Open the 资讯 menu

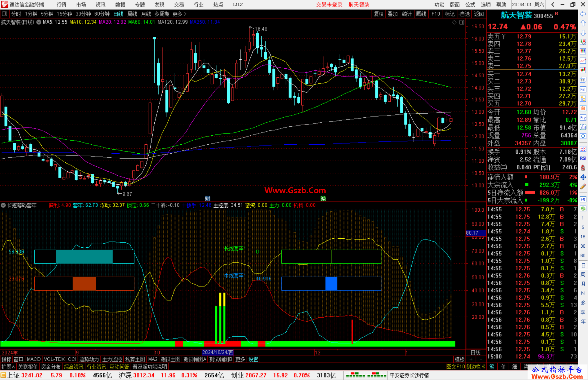tap(100, 4)
